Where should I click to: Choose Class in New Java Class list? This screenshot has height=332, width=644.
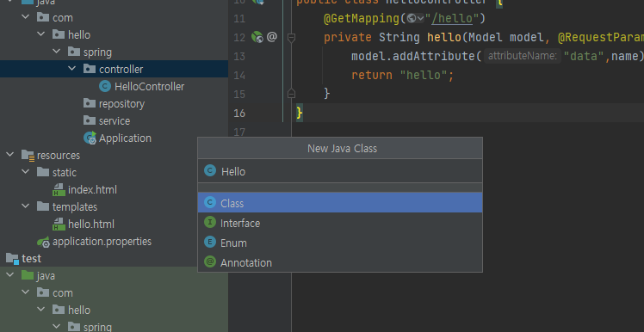click(340, 203)
